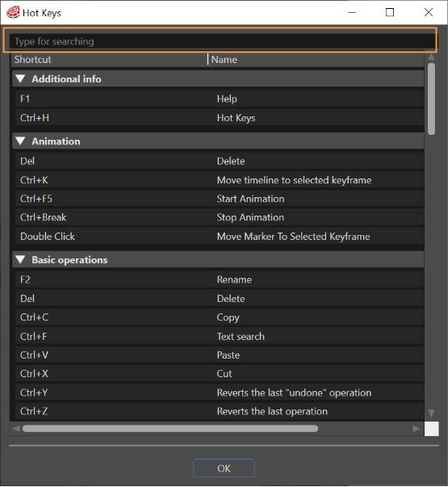
Task: Sort by the Shortcut column header
Action: (x=109, y=60)
